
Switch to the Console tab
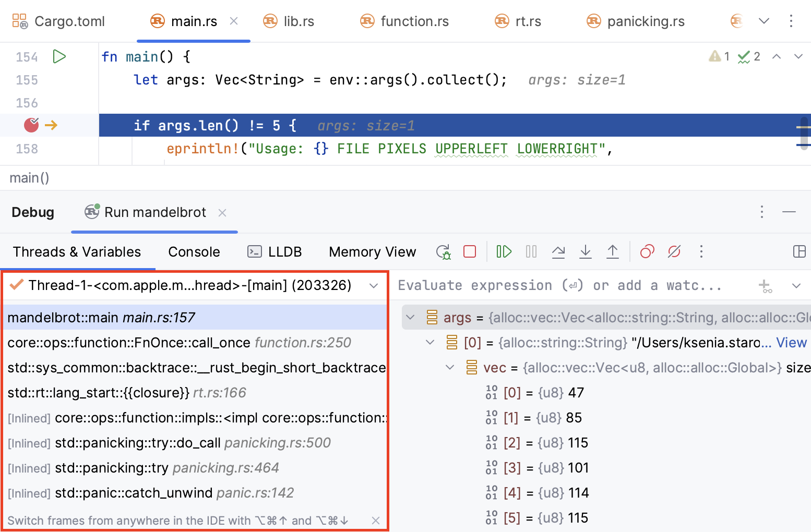click(194, 252)
